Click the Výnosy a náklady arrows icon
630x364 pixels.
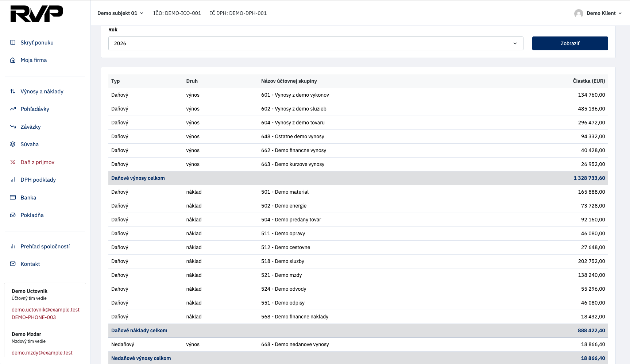pos(13,91)
